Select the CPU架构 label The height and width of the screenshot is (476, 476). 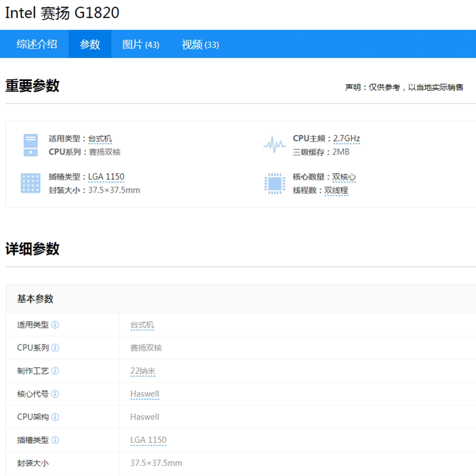[33, 417]
